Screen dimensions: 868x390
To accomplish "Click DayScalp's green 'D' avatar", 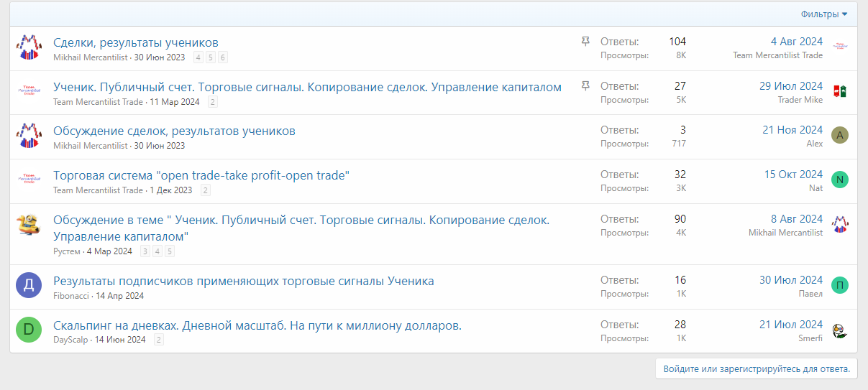I will click(29, 330).
